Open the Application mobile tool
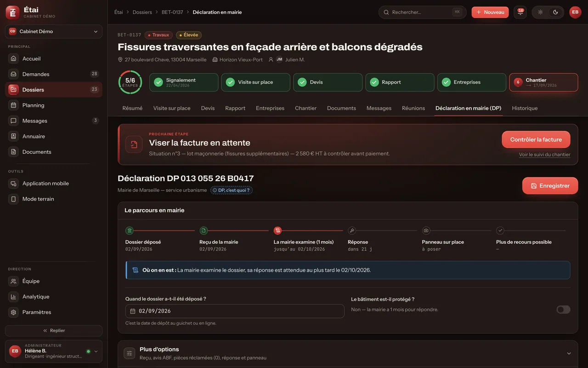The image size is (588, 368). tap(54, 184)
